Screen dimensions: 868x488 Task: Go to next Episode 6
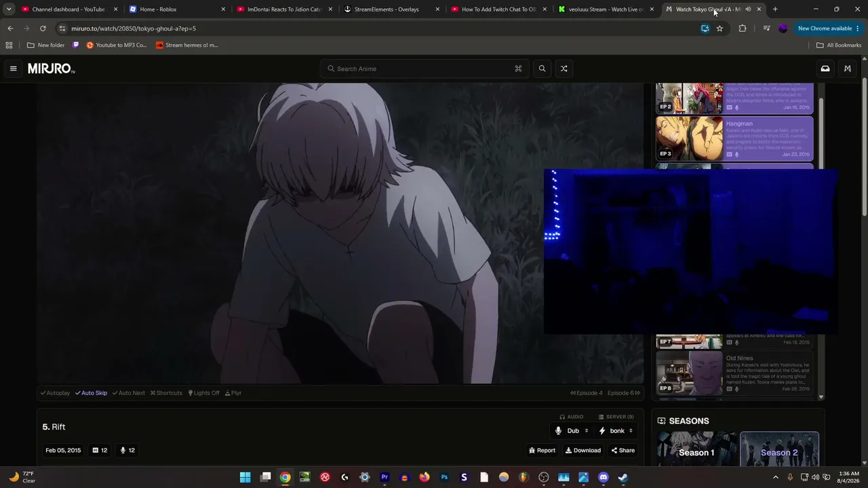pos(624,393)
